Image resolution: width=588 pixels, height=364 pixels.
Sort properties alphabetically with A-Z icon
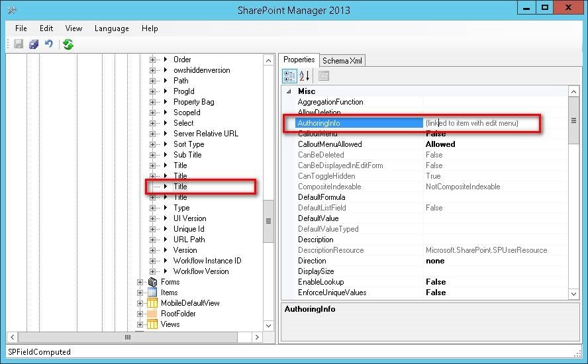tap(304, 76)
